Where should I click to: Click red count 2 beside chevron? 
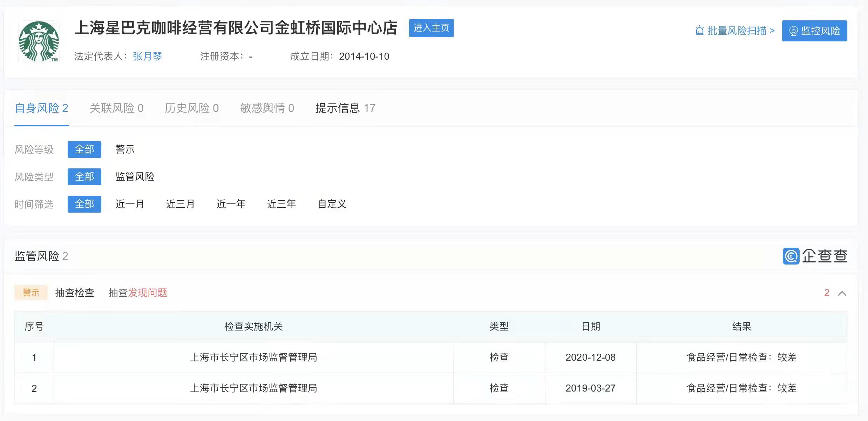click(827, 293)
